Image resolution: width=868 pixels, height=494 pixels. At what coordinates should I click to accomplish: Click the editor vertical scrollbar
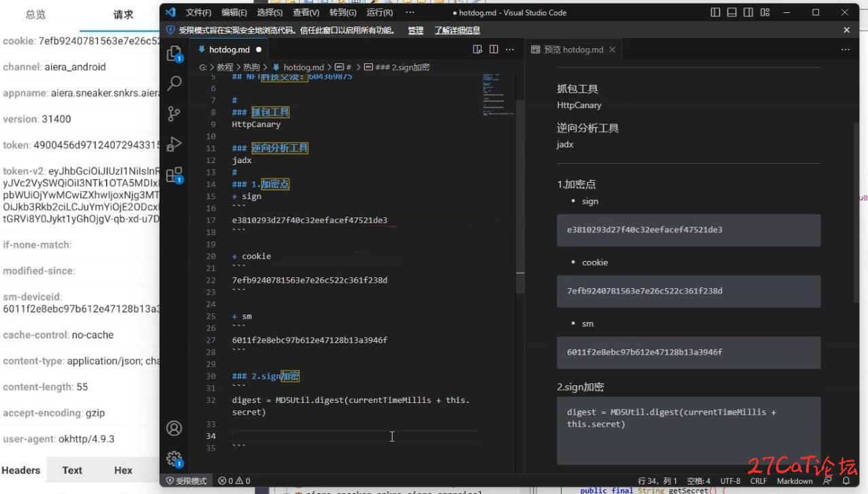(520, 198)
